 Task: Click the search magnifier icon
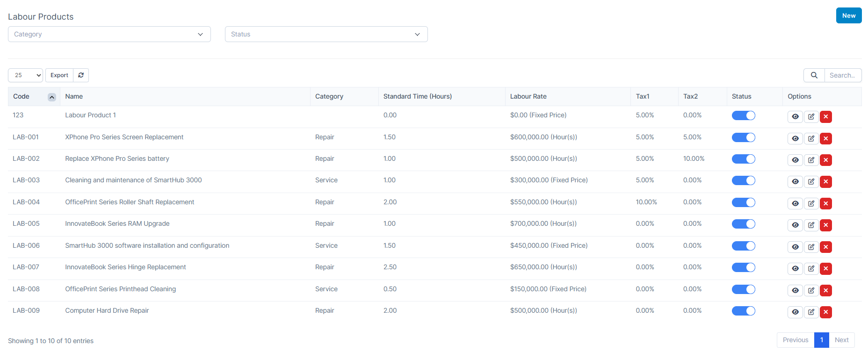[814, 75]
